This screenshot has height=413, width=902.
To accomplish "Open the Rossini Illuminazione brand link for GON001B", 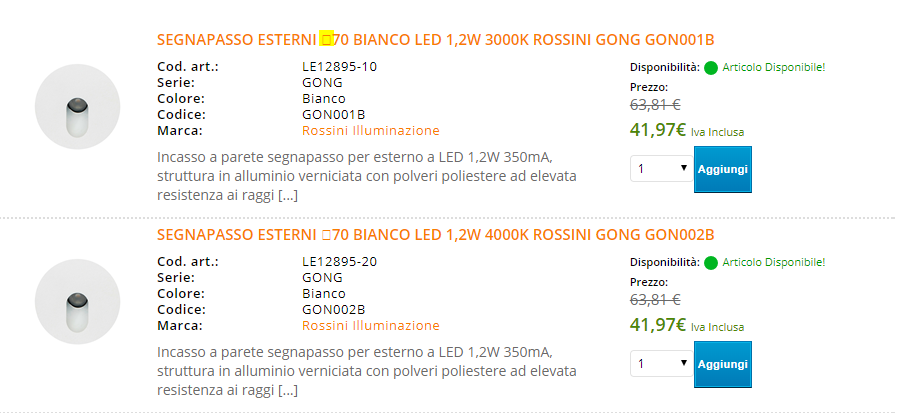I will click(370, 131).
